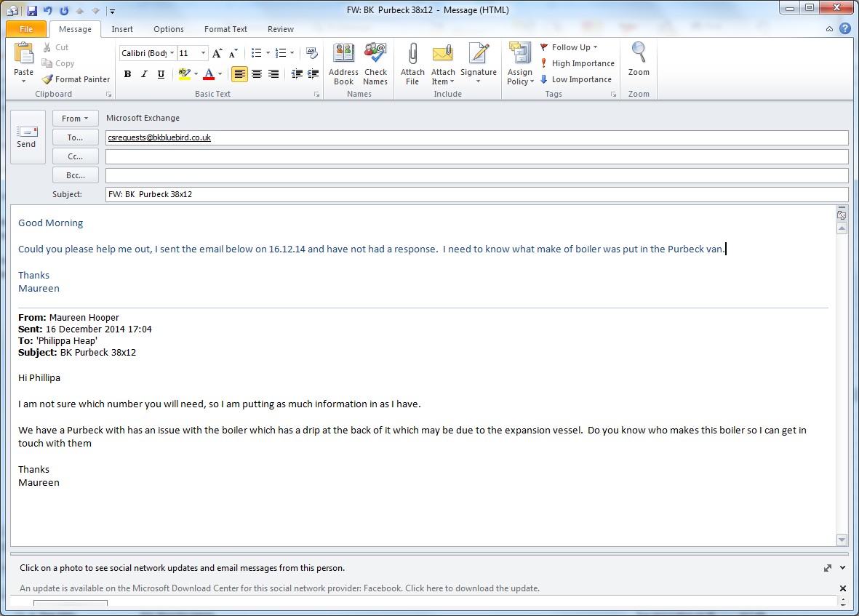Activate the Format Painter tool
859x616 pixels.
click(76, 79)
